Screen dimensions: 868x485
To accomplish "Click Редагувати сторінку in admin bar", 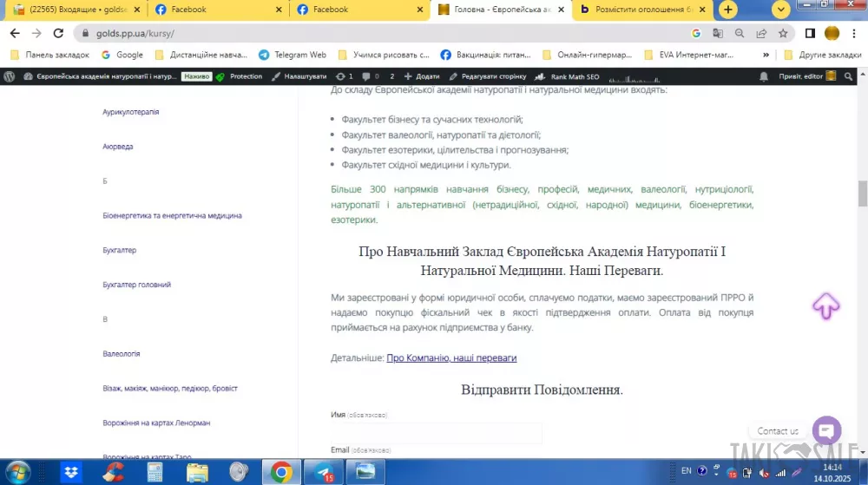I will (487, 76).
